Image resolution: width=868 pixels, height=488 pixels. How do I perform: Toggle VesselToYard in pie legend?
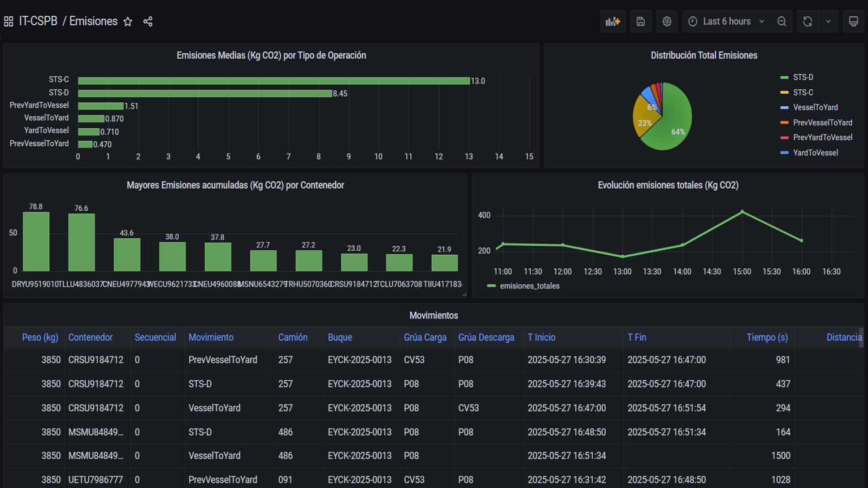[815, 107]
